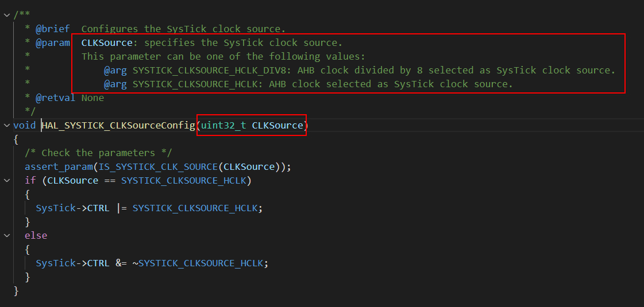The width and height of the screenshot is (644, 307).
Task: Click CLKSource in the function signature
Action: [277, 126]
